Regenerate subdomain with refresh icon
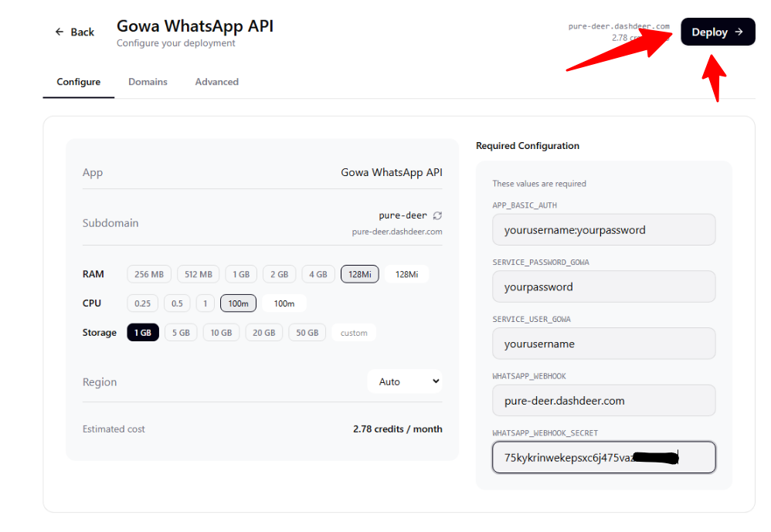The width and height of the screenshot is (771, 532). point(437,215)
